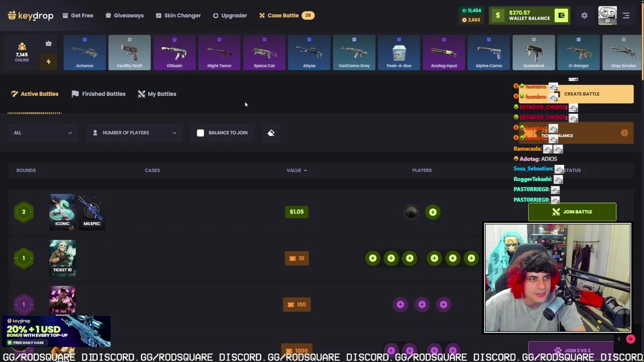Open the user profile avatar

click(x=607, y=16)
